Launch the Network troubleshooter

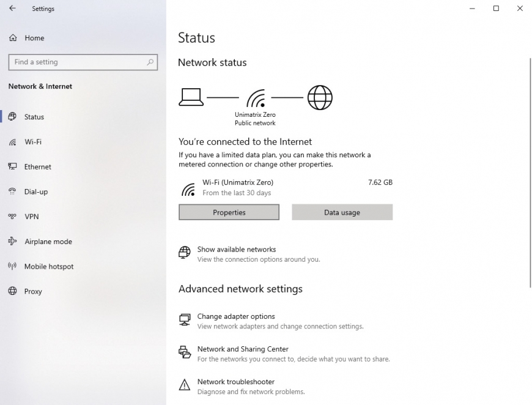[236, 382]
